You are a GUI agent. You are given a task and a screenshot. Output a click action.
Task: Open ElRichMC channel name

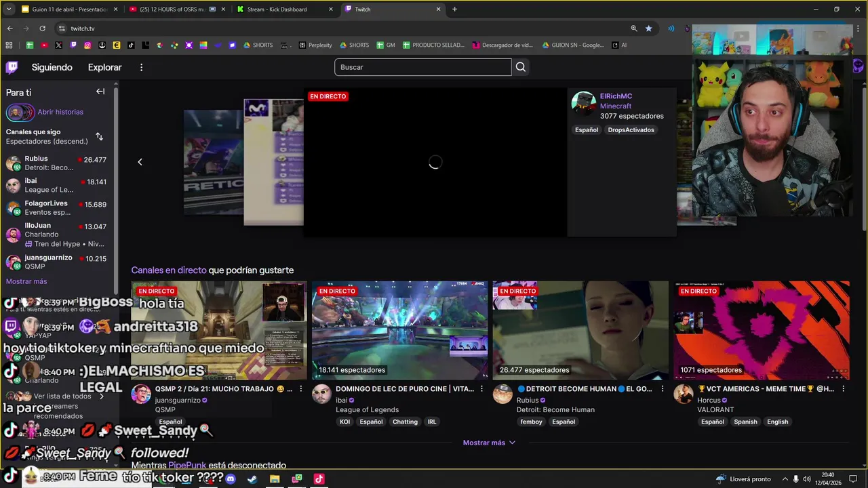[x=616, y=96]
